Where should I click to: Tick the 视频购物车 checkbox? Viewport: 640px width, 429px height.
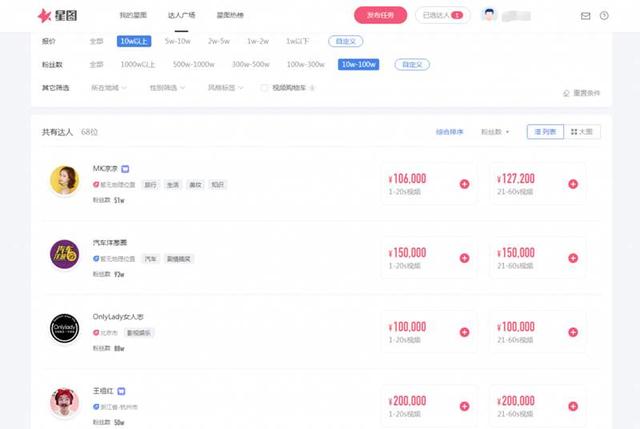click(264, 88)
